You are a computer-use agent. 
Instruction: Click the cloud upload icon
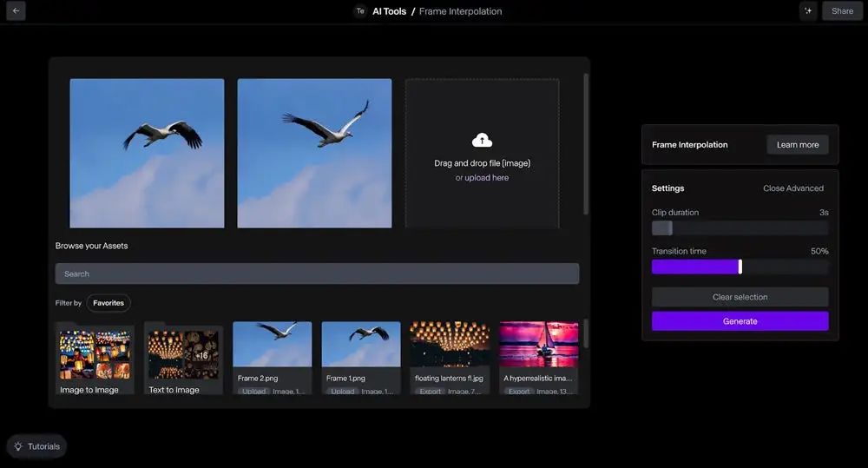482,141
